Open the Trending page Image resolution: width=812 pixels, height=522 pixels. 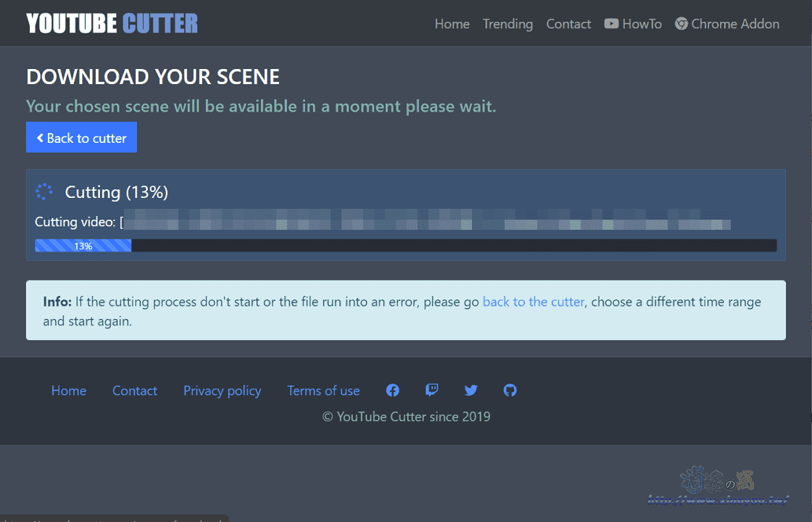507,24
